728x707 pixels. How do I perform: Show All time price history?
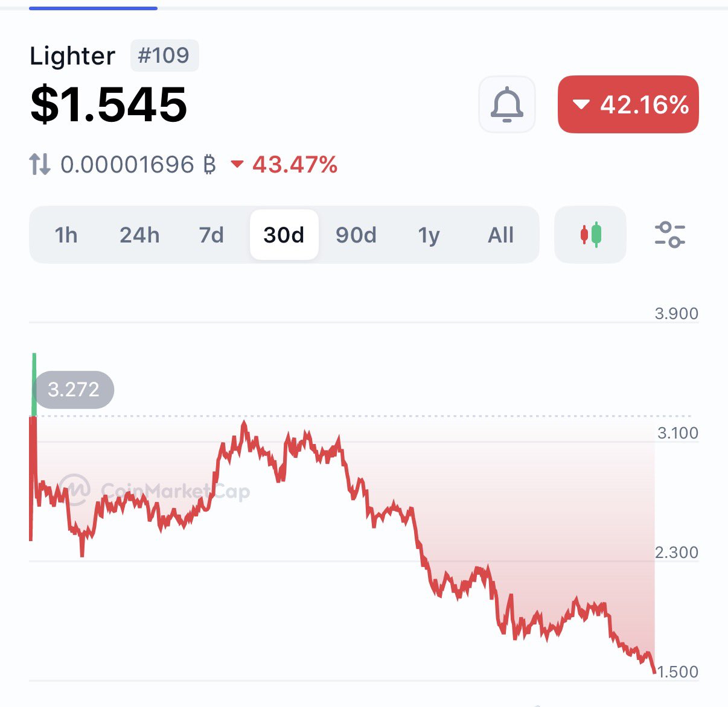coord(500,235)
